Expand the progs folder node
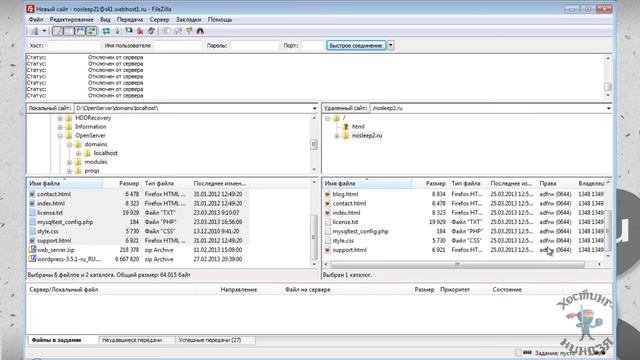 [69, 171]
